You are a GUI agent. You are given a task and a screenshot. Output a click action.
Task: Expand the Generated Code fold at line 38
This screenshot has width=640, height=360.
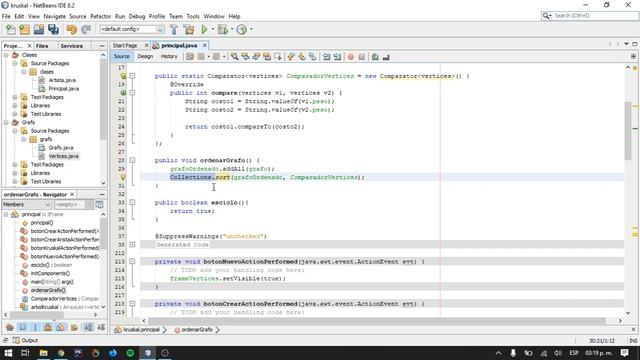[x=132, y=244]
